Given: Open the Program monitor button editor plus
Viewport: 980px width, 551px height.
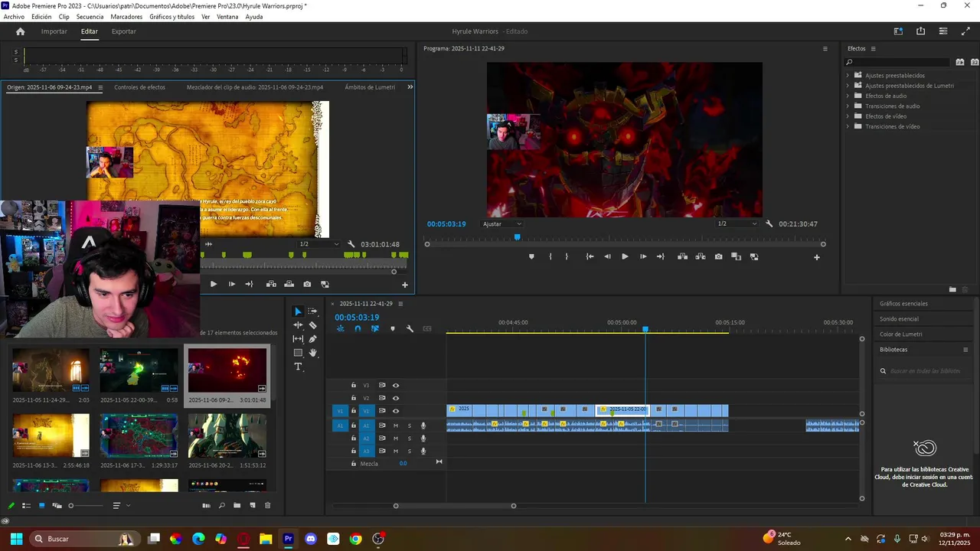Looking at the screenshot, I should pyautogui.click(x=816, y=257).
